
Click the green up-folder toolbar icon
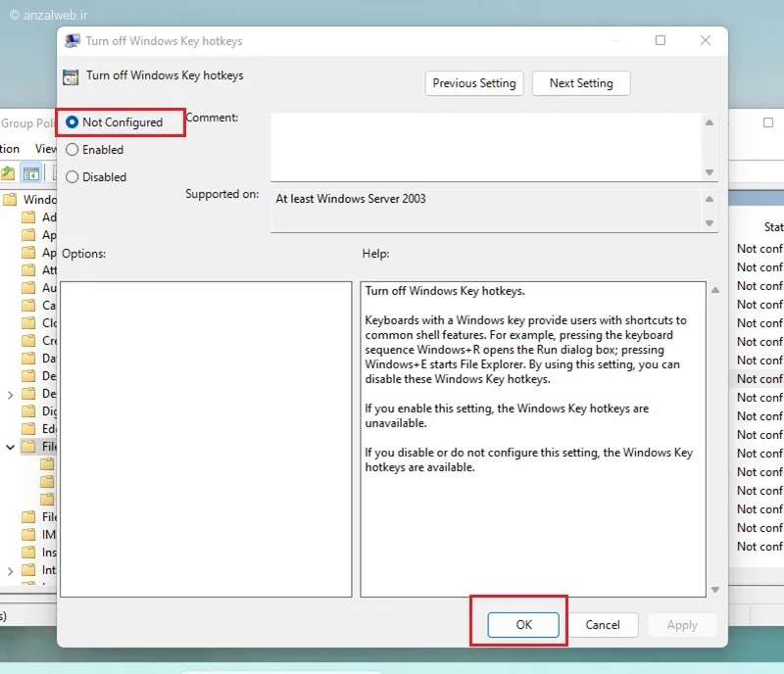[x=8, y=173]
